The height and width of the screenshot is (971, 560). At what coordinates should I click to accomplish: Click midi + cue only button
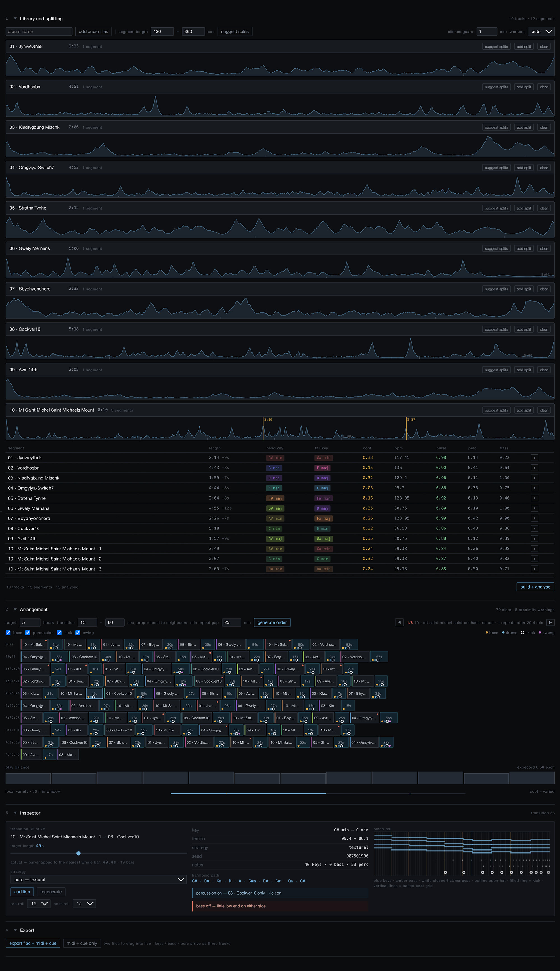pyautogui.click(x=82, y=943)
